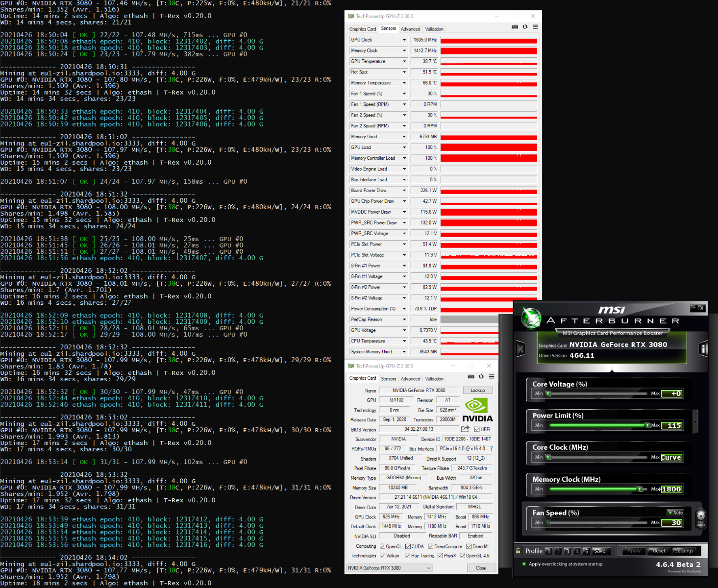Open Kombustor with the K side button
The height and width of the screenshot is (588, 718).
[x=520, y=349]
